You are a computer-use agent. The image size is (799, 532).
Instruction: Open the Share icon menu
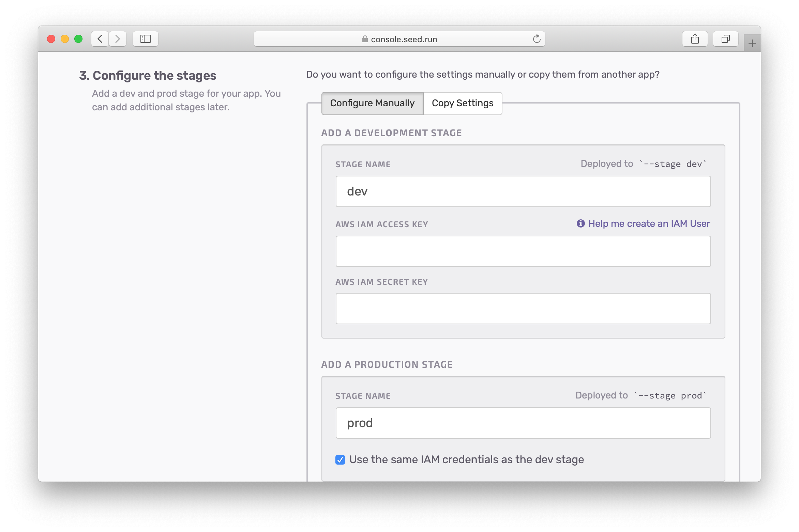coord(695,39)
